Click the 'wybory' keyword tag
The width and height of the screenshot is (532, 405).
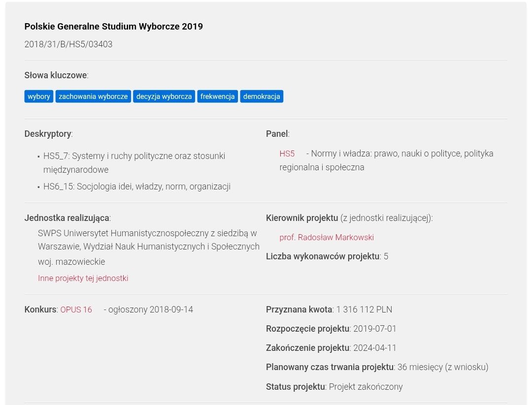pyautogui.click(x=39, y=96)
